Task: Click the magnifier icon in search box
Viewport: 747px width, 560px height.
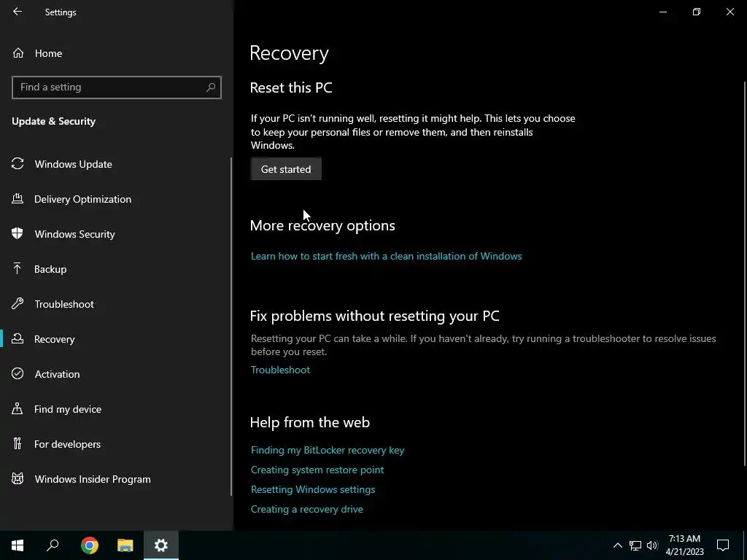Action: tap(211, 87)
